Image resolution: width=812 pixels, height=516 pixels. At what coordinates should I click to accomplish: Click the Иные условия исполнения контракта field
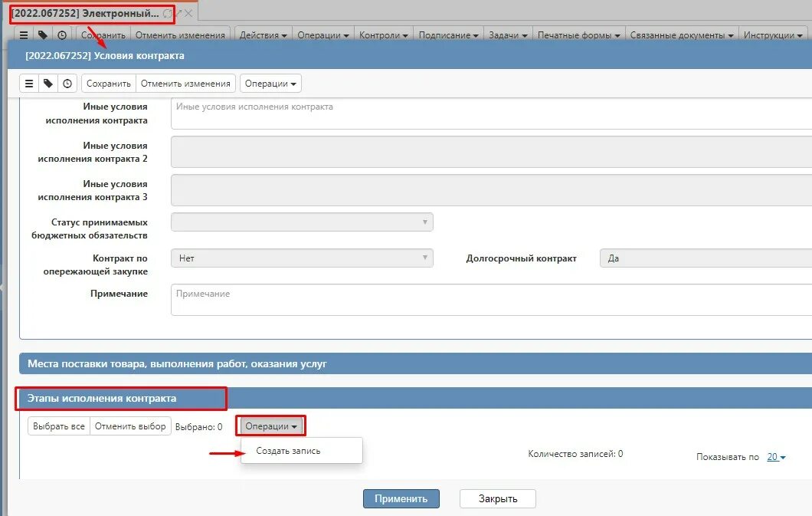491,113
